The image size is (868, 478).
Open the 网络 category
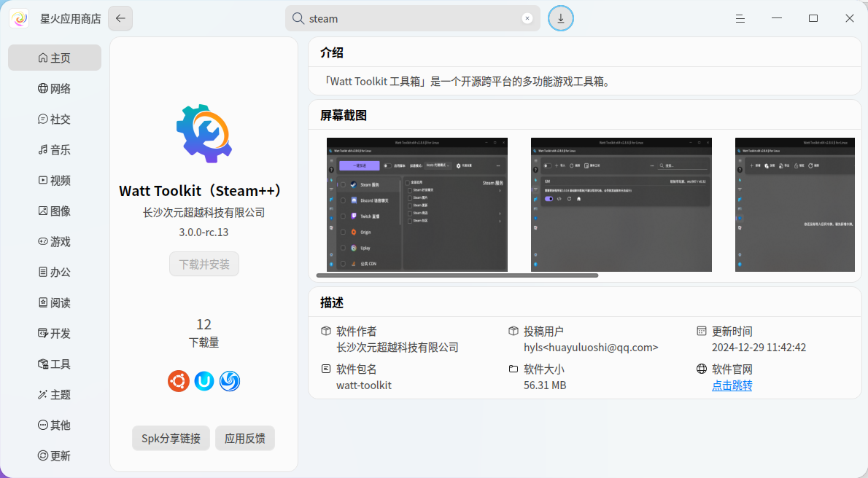(54, 88)
